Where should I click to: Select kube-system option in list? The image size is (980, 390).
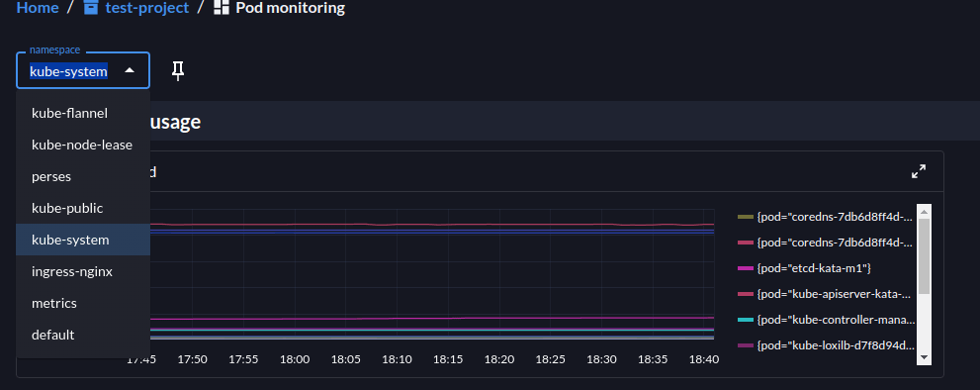point(83,240)
